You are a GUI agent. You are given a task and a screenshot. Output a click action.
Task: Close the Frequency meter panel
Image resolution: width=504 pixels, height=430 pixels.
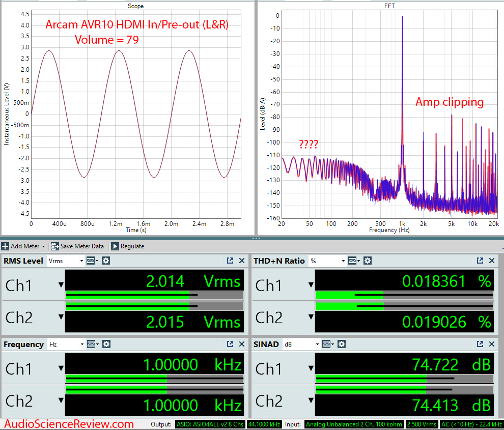[x=242, y=344]
